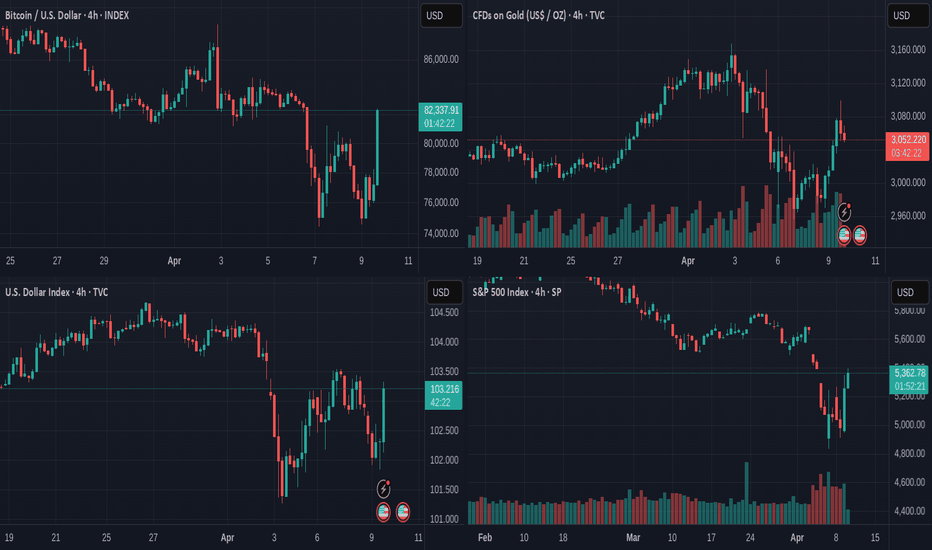Screen dimensions: 932x550
Task: Open the left US flag event on Dollar Index chart
Action: coord(383,512)
